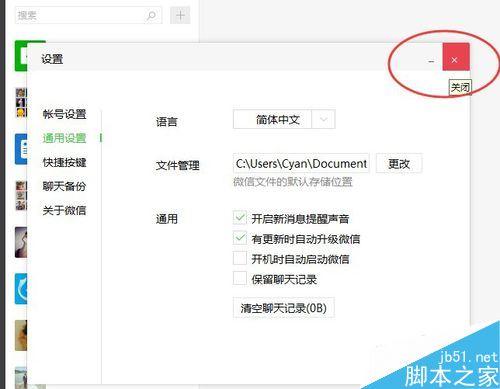Enable 开机时自动启动微信 checkbox
Screen dimensions: 500x389
point(240,258)
